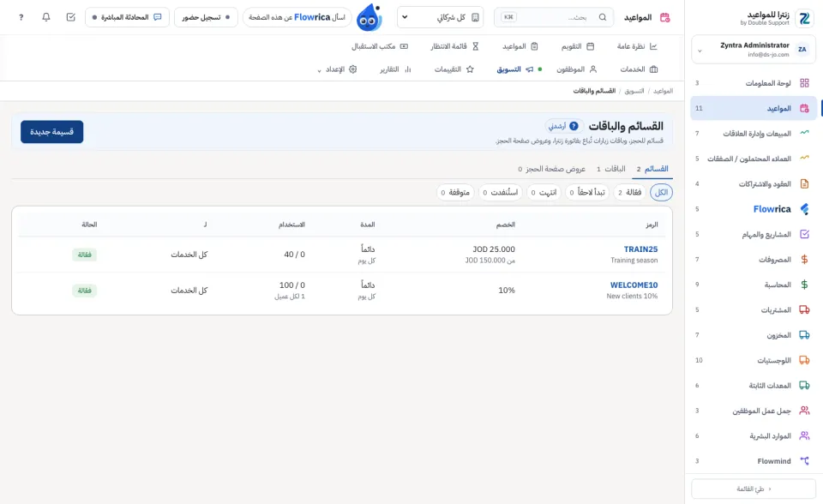The image size is (823, 504).
Task: Switch to الباقات tab
Action: coord(611,169)
